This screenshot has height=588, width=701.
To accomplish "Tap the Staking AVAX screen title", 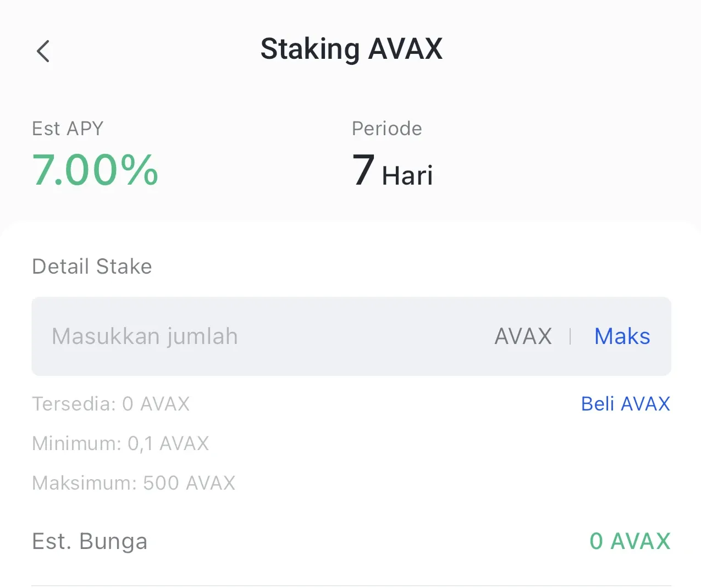I will click(351, 48).
